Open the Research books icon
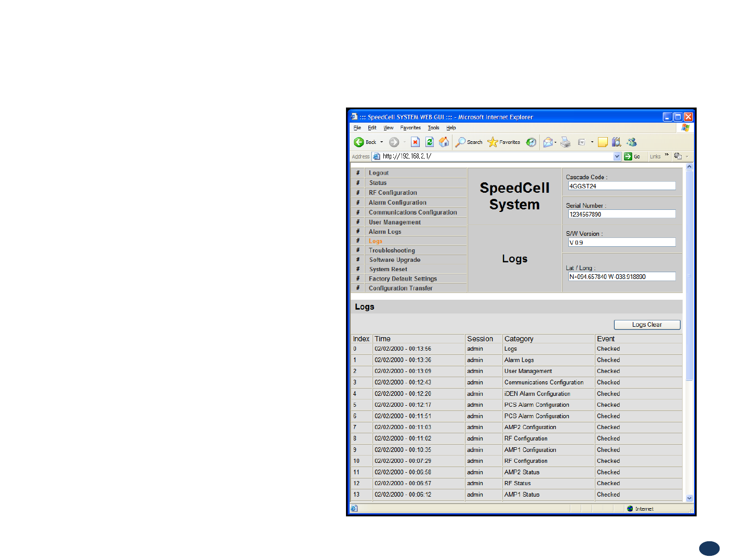 [617, 142]
